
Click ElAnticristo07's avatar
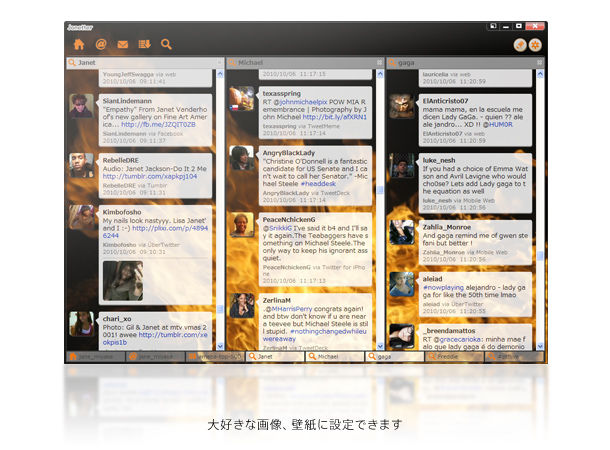pos(401,106)
